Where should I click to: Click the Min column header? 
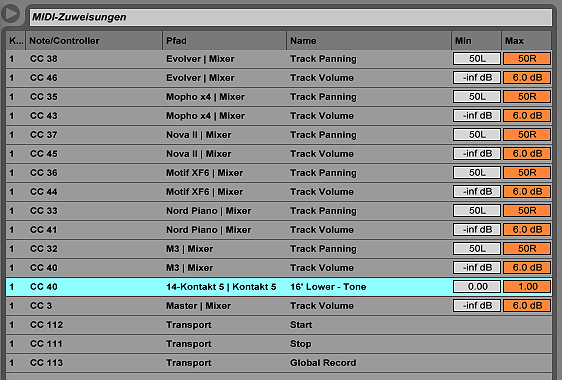476,41
